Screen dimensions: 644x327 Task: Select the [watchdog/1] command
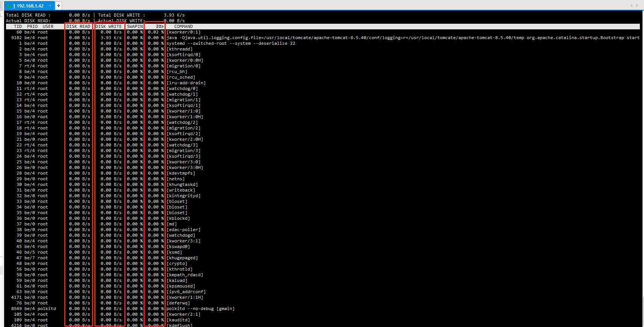click(x=182, y=94)
